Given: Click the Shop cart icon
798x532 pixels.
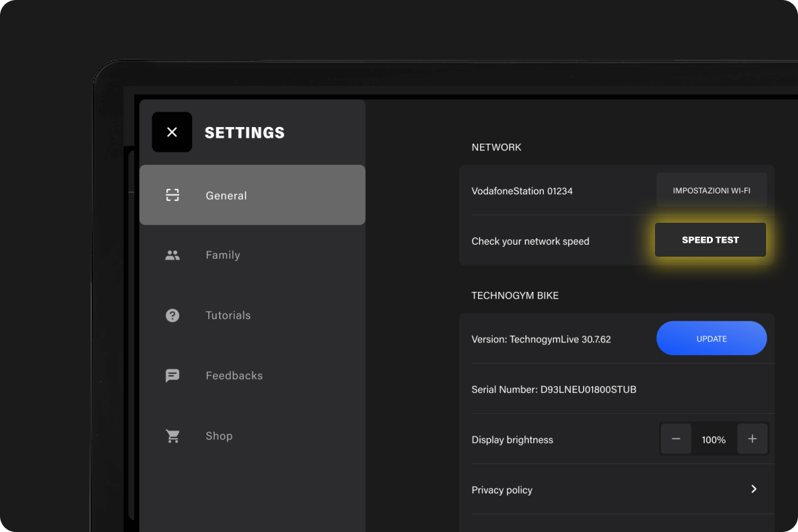Looking at the screenshot, I should coord(172,436).
